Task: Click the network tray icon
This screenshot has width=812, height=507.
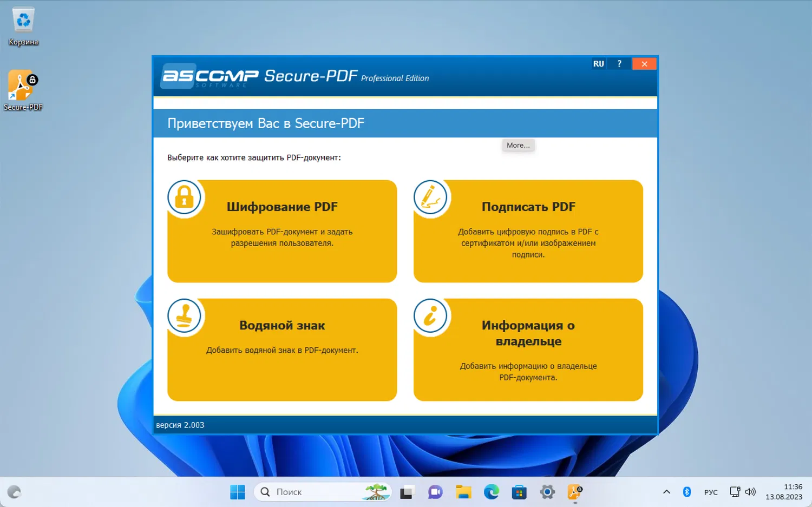Action: (x=735, y=492)
